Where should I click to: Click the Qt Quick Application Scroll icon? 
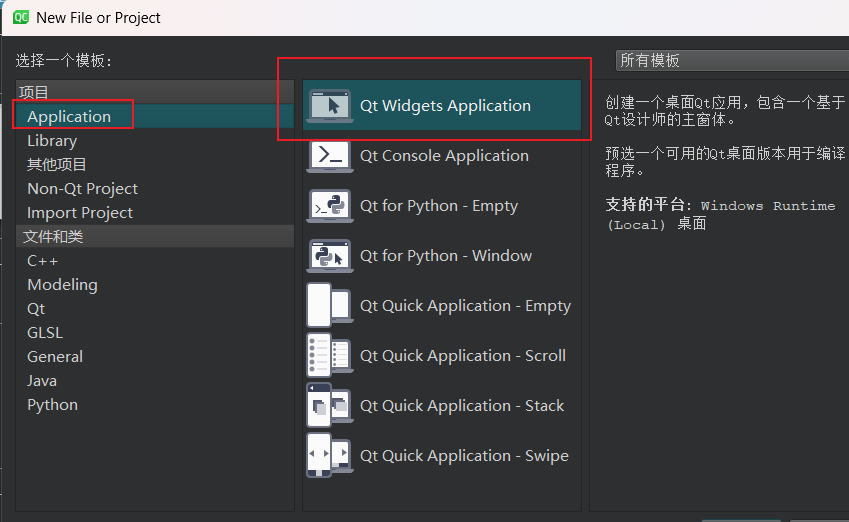pyautogui.click(x=330, y=355)
